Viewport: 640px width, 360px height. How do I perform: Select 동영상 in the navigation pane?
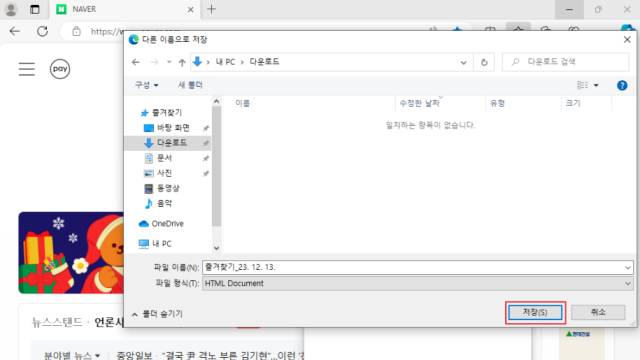162,188
